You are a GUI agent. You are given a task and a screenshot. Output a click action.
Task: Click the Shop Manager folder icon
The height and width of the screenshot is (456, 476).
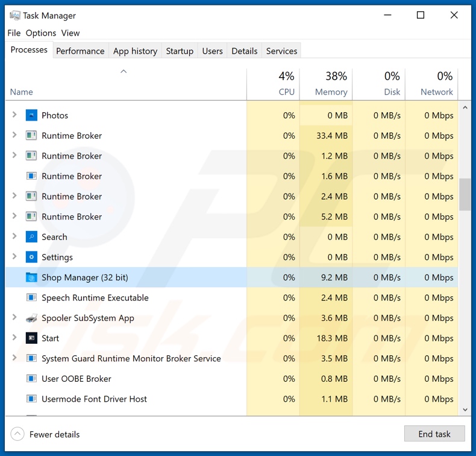point(31,277)
